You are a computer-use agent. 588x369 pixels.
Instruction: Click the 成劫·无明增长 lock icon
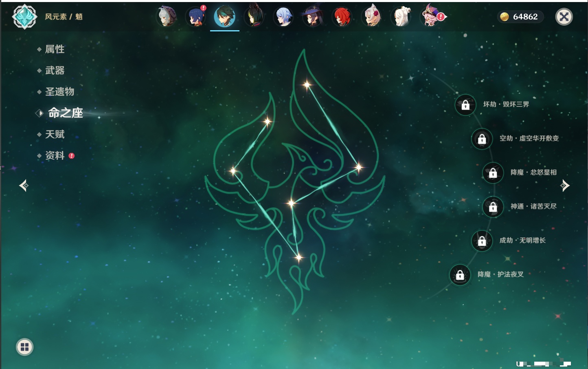pyautogui.click(x=482, y=241)
